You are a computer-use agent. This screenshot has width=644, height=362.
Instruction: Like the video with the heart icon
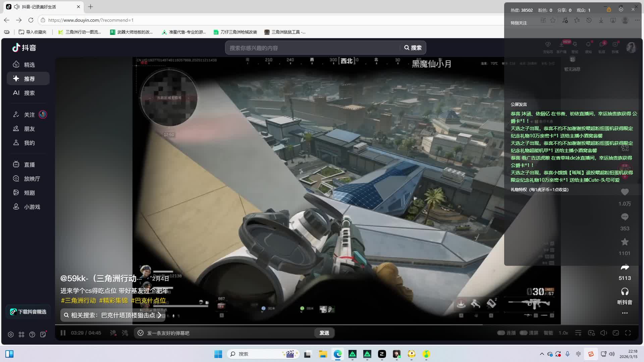625,192
